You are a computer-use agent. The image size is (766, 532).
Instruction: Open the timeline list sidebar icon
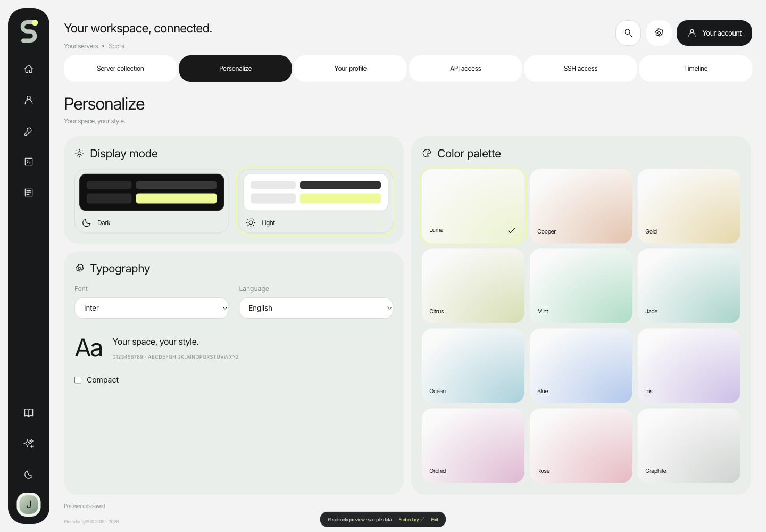pyautogui.click(x=29, y=193)
